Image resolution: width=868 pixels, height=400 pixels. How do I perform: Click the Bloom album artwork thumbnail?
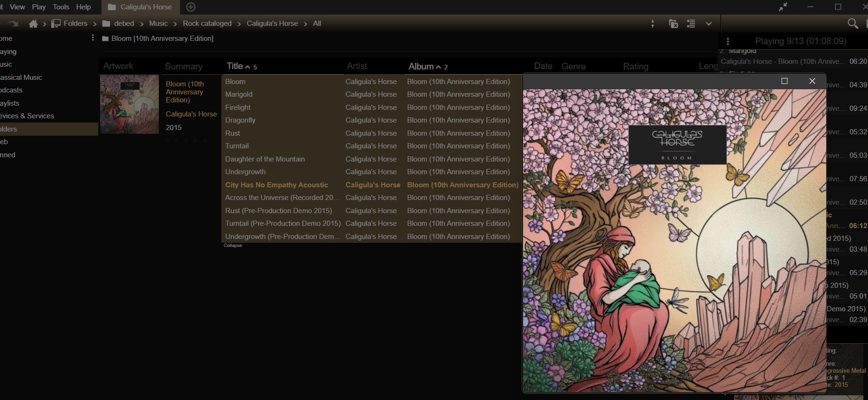click(x=129, y=104)
